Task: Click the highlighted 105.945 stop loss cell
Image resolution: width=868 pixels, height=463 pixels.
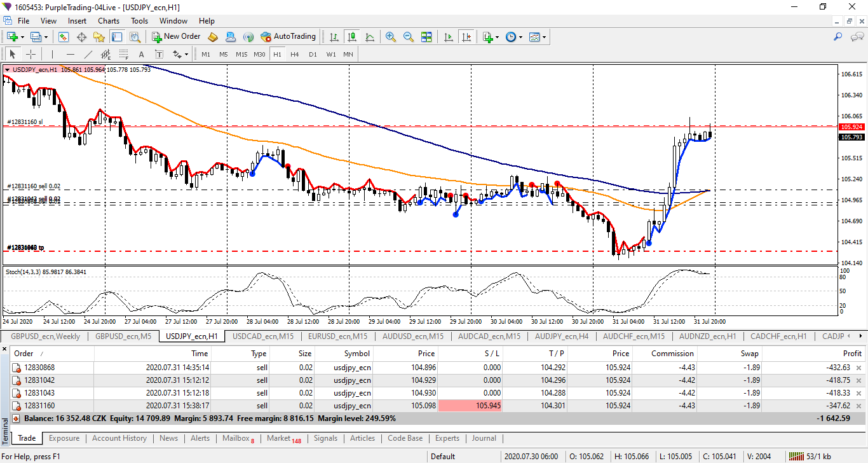Action: coord(470,406)
